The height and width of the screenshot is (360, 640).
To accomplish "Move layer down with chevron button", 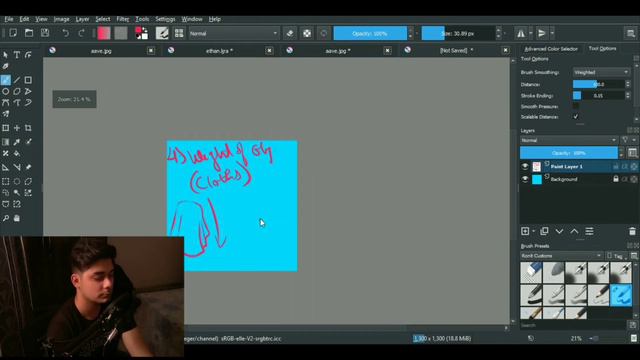I will pos(559,231).
